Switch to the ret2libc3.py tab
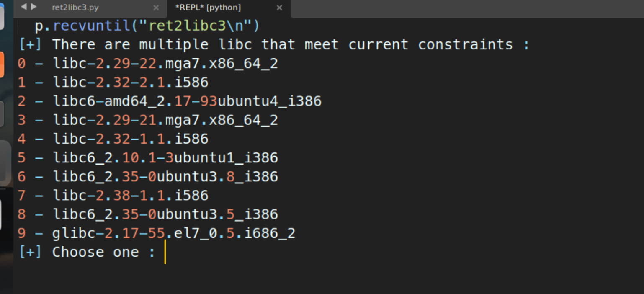The height and width of the screenshot is (294, 644). [75, 8]
